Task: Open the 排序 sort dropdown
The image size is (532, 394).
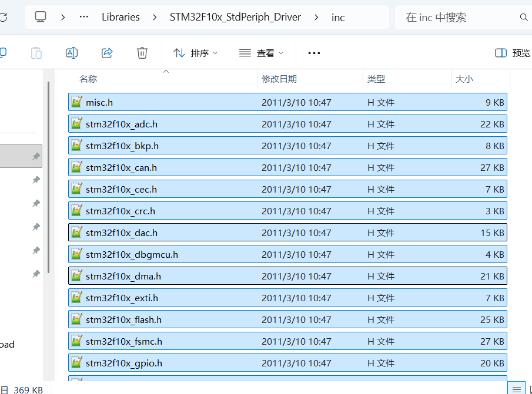Action: (195, 53)
